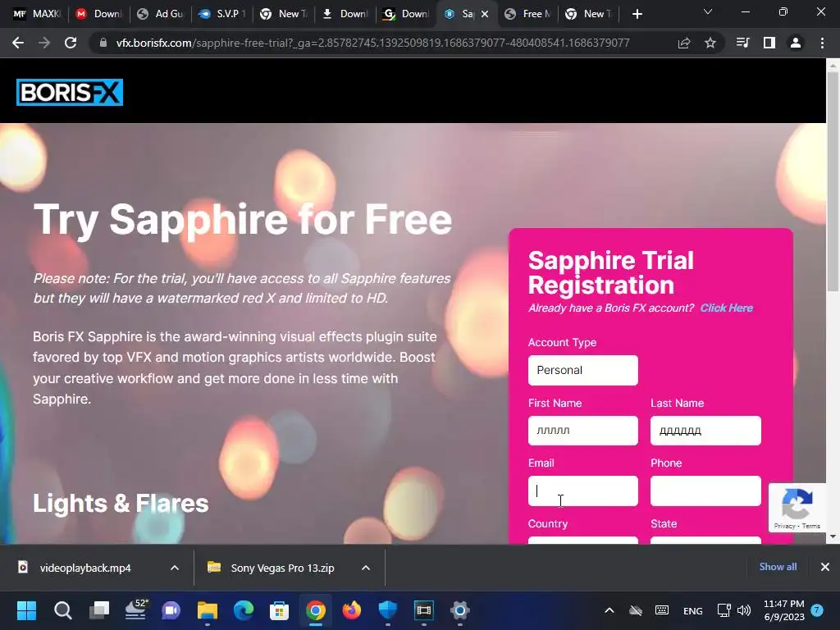The height and width of the screenshot is (630, 840).
Task: Click the browser forward arrow
Action: click(x=44, y=43)
